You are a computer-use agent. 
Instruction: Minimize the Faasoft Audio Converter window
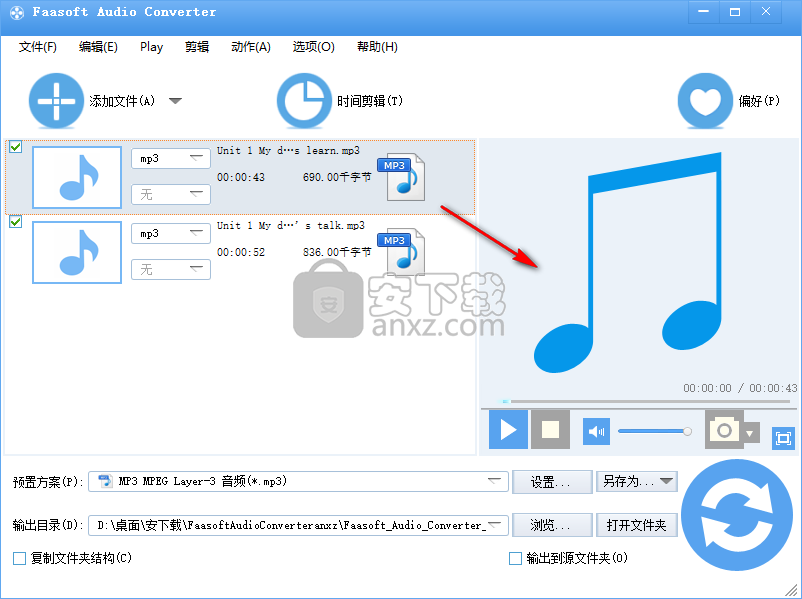704,12
